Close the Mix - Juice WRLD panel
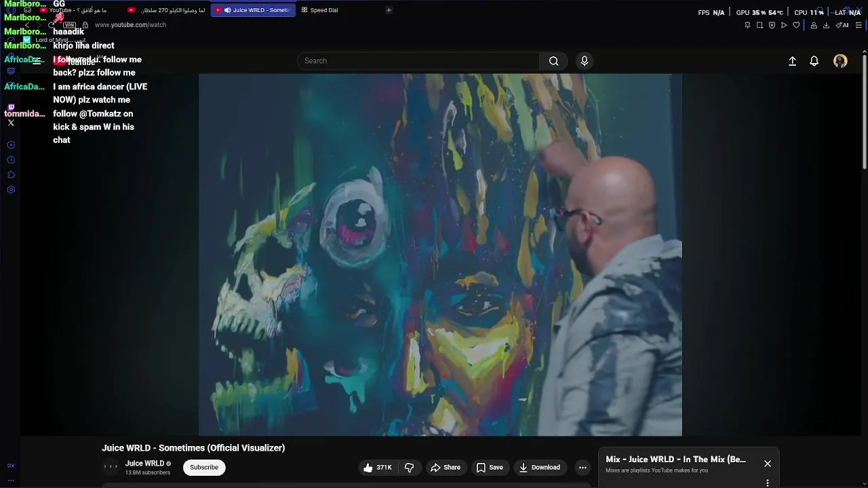Viewport: 868px width, 488px height. 768,464
